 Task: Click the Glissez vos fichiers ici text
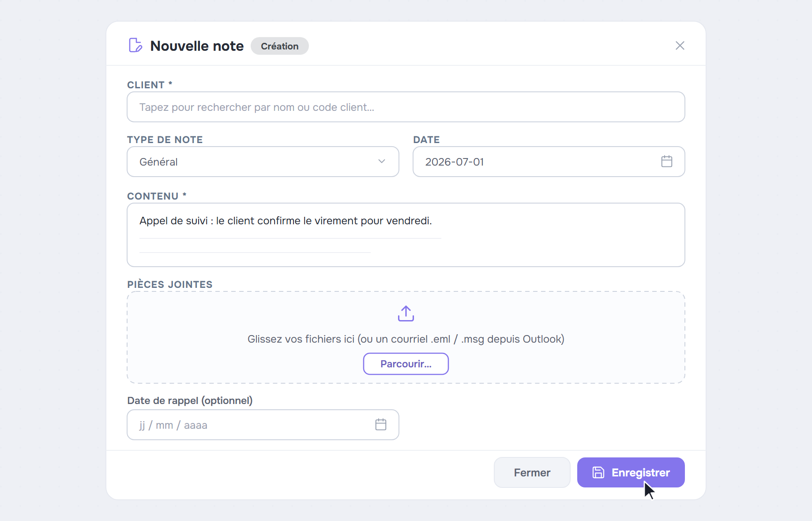(x=406, y=339)
